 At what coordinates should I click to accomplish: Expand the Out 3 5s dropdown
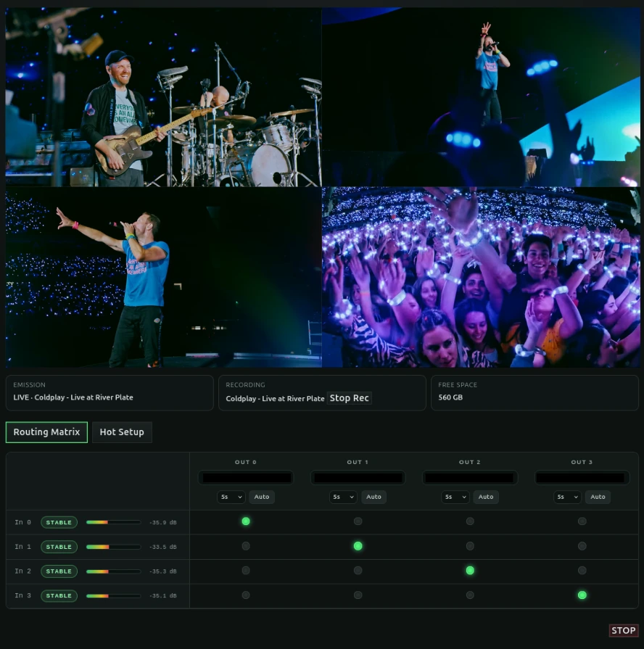(x=567, y=497)
